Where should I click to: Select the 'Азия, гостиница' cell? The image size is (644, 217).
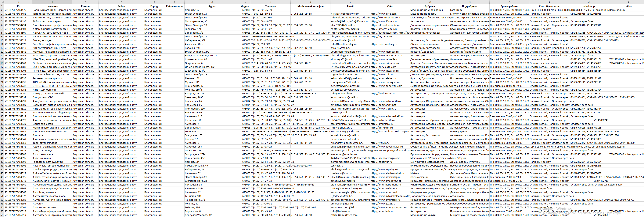(52, 151)
